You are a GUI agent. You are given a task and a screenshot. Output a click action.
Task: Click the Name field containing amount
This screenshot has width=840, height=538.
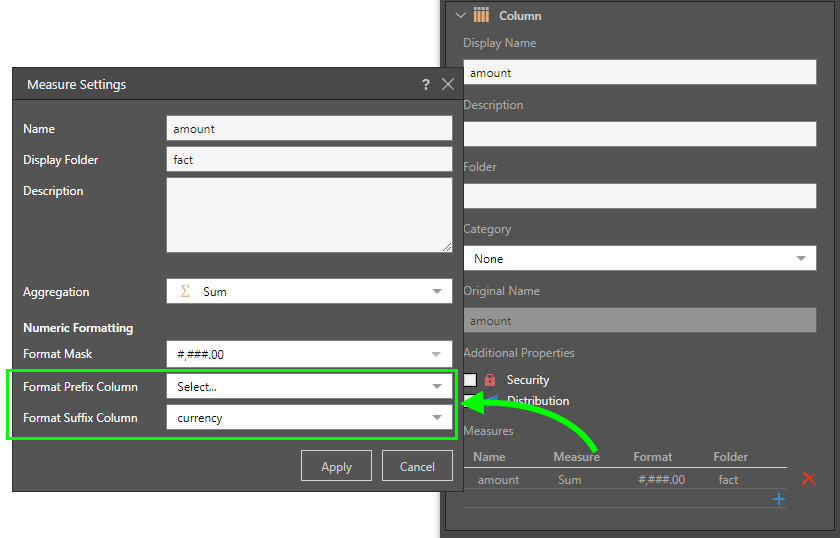[309, 129]
